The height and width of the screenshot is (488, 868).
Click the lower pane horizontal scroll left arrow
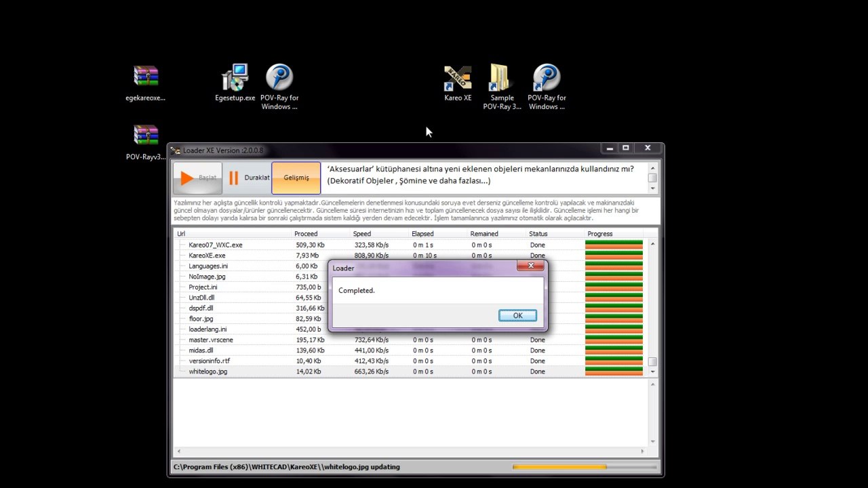pos(179,451)
